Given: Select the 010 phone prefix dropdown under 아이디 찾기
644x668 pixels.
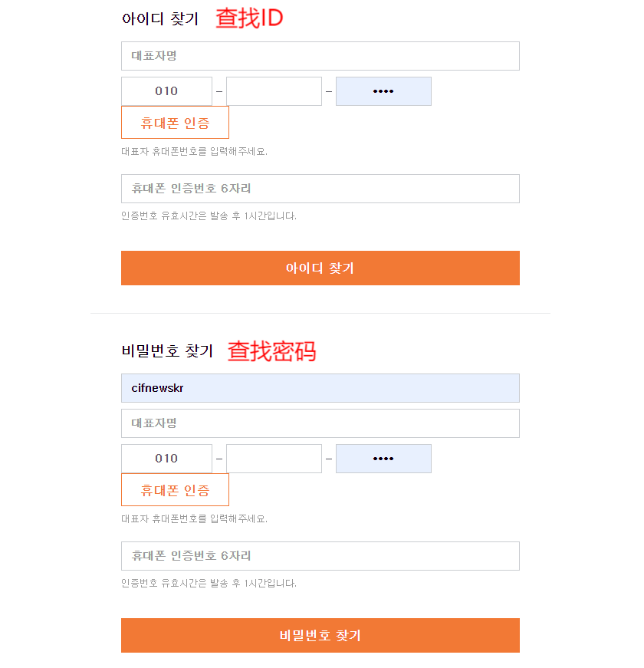Looking at the screenshot, I should coord(166,90).
